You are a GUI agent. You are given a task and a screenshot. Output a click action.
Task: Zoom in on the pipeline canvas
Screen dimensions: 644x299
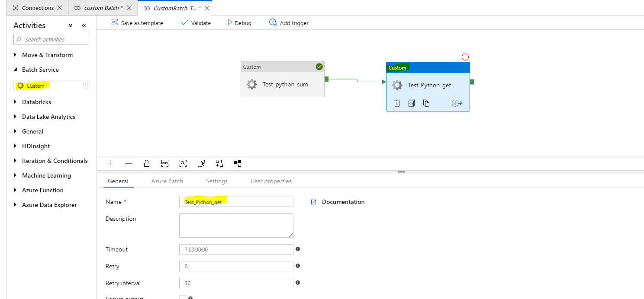110,163
